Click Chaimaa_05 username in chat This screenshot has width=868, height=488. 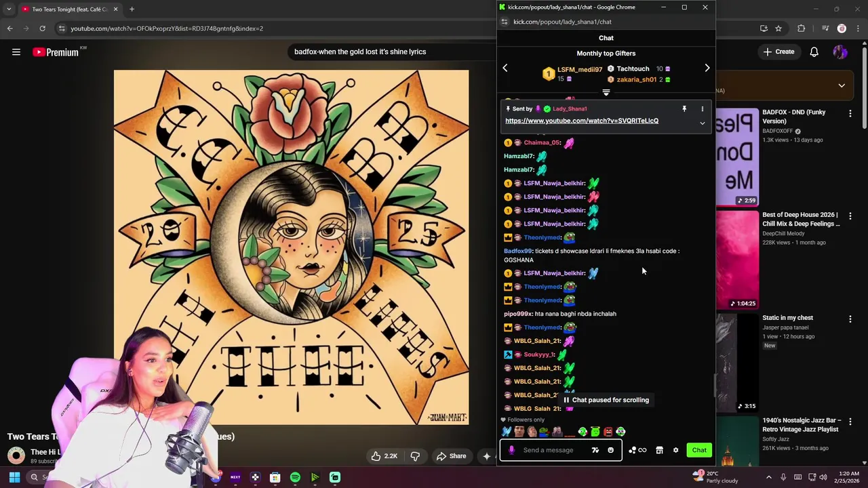[x=542, y=142]
